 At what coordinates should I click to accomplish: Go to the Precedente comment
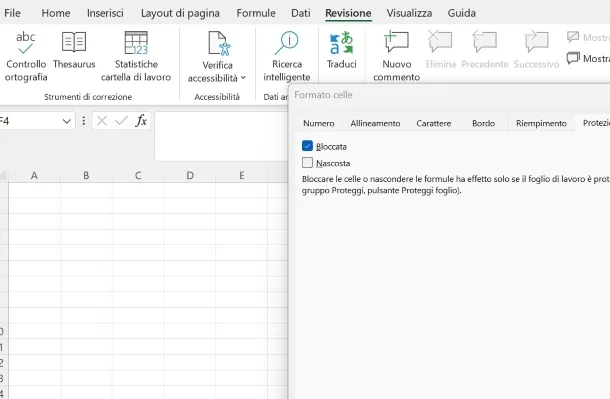coord(485,51)
